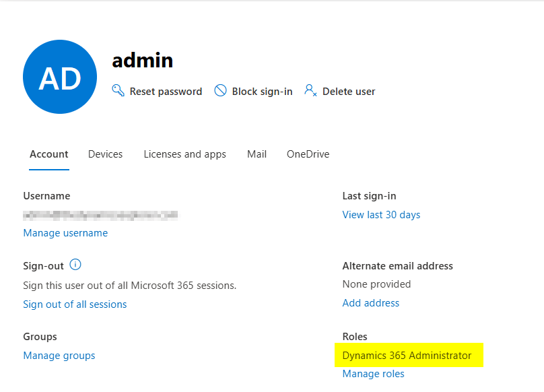Click the Block sign-in circle icon
This screenshot has height=392, width=544.
220,91
